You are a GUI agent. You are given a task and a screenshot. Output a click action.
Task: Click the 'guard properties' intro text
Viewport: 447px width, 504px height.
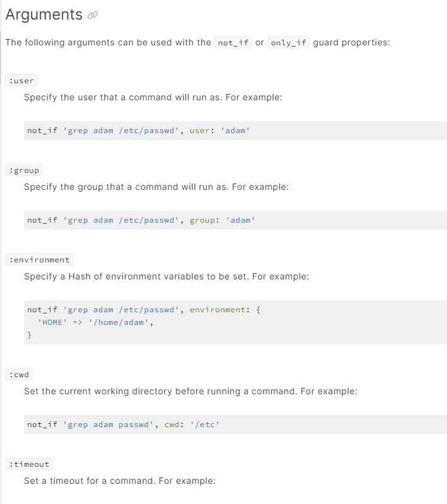(351, 43)
